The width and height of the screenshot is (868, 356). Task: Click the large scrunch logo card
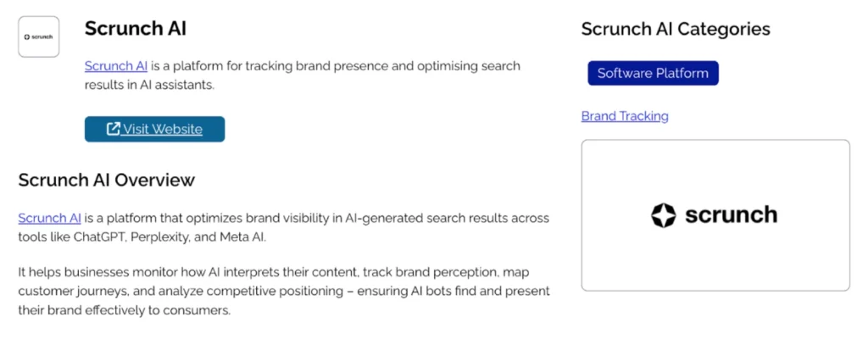(x=715, y=215)
